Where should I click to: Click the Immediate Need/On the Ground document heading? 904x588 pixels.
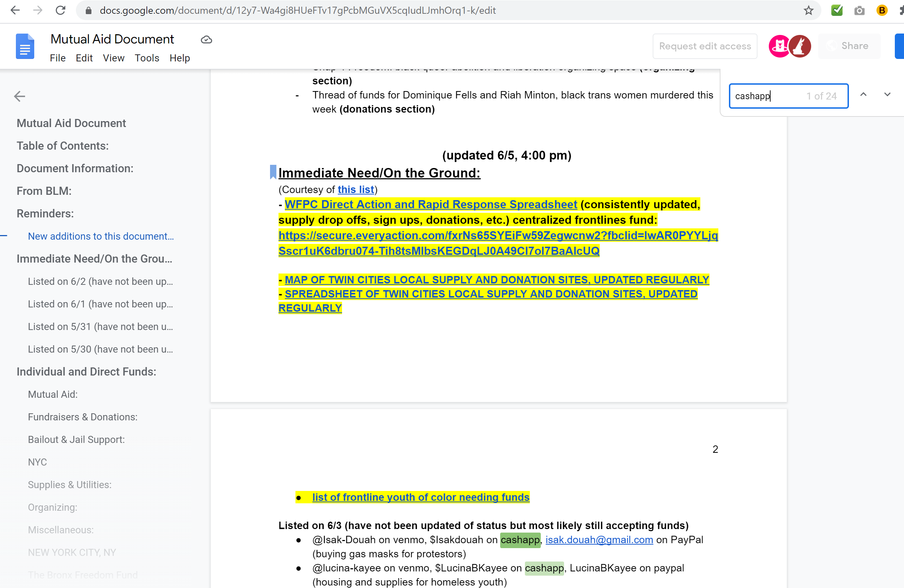379,173
